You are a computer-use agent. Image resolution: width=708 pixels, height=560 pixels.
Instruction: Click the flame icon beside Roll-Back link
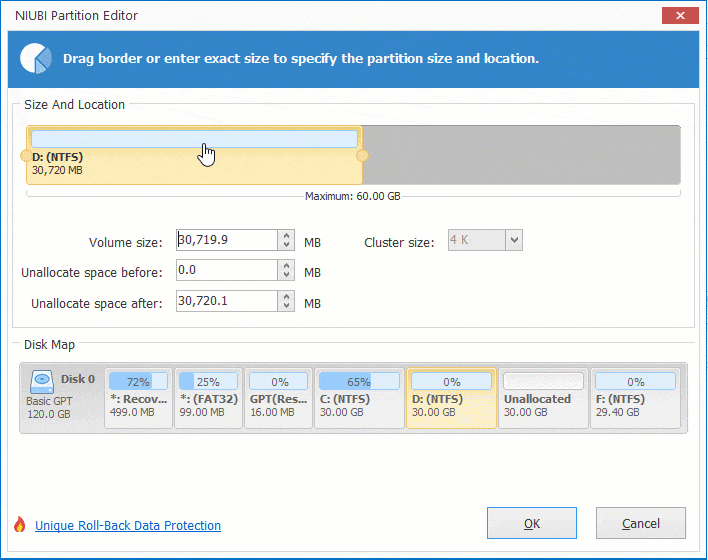coord(19,524)
